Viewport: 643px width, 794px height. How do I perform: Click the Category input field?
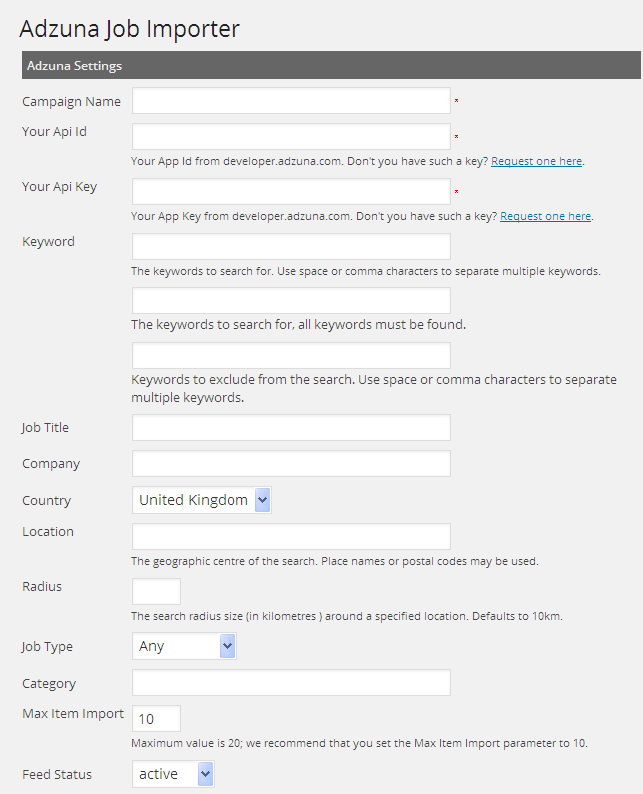click(x=291, y=683)
